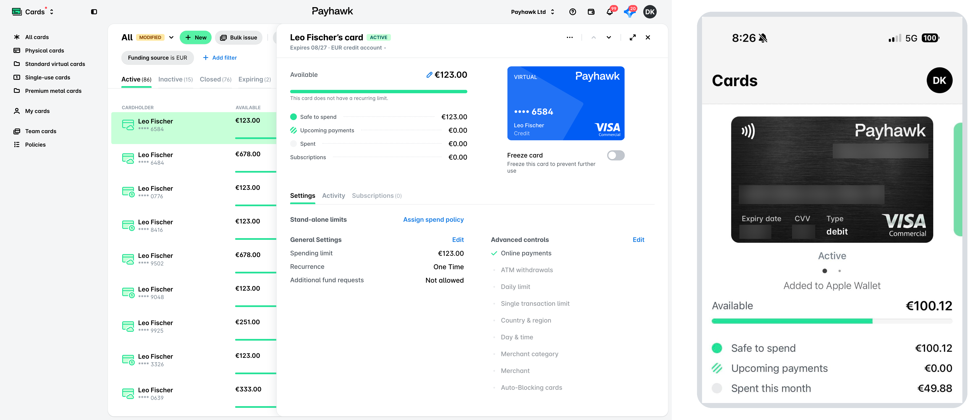980x420 pixels.
Task: Select the Leo Fischer card ending 6484
Action: [x=194, y=161]
